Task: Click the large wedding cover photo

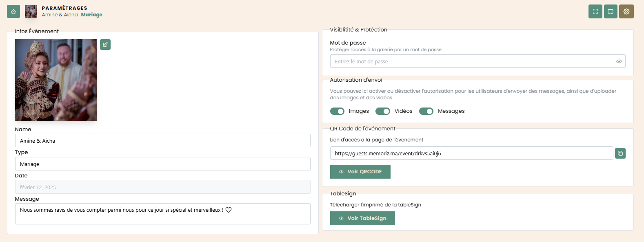Action: click(x=56, y=80)
